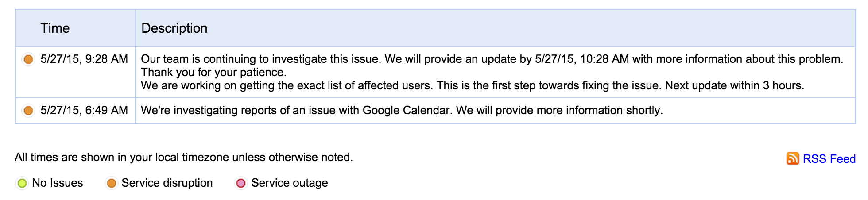
Task: Click the No Issues legend label
Action: [x=58, y=183]
